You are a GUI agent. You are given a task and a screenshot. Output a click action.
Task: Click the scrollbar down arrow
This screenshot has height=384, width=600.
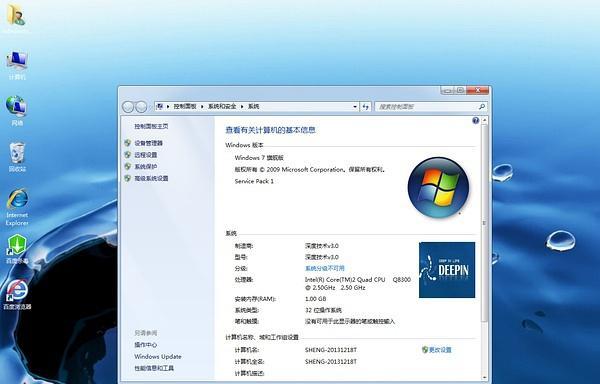[x=484, y=377]
